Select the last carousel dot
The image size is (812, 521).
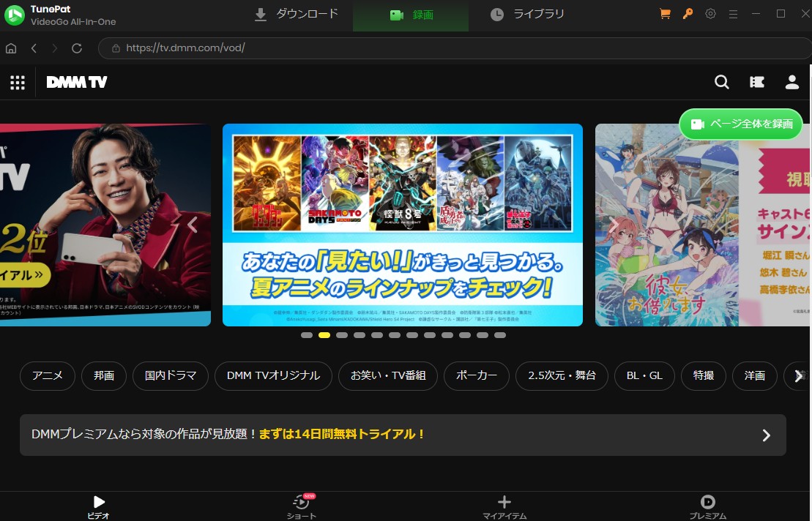tap(500, 335)
